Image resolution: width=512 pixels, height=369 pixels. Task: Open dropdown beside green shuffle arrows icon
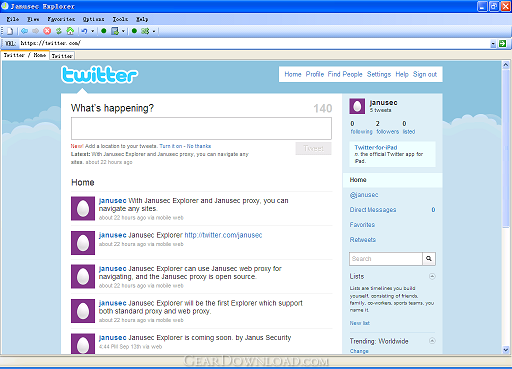[154, 31]
